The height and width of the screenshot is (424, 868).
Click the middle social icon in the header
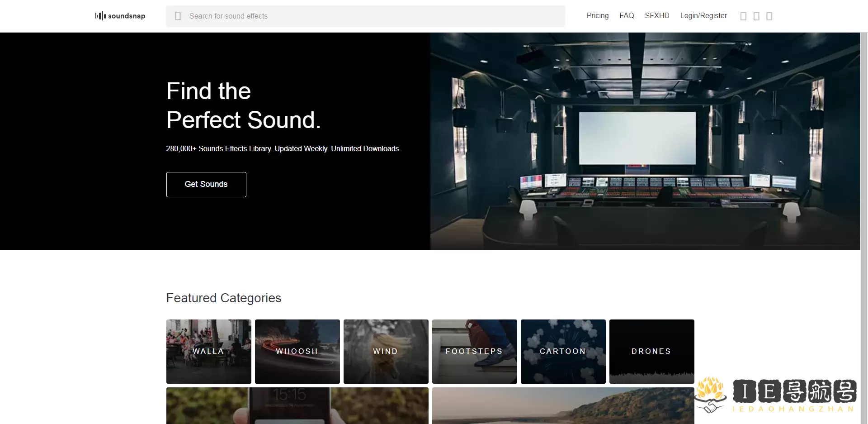(756, 16)
